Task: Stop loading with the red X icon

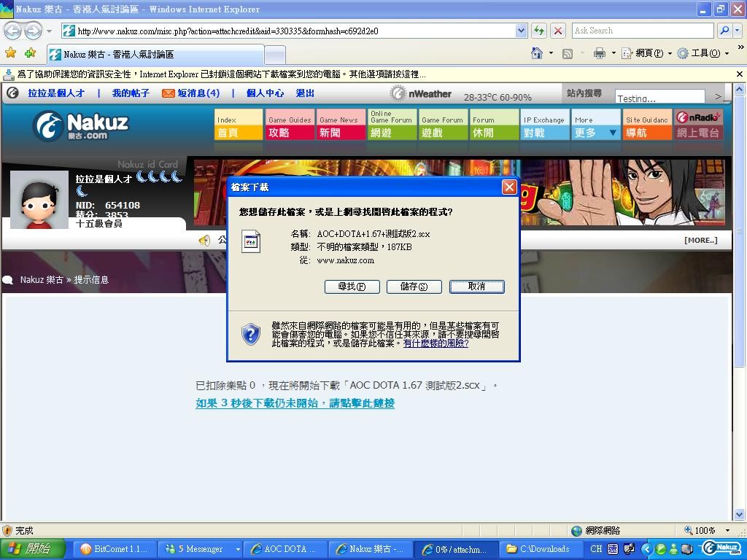Action: click(557, 31)
